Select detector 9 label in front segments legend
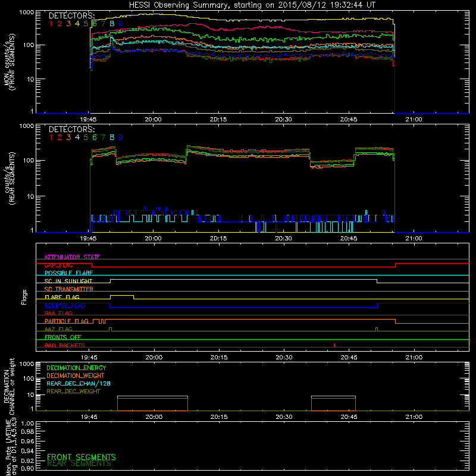The width and height of the screenshot is (476, 476). pos(121,23)
